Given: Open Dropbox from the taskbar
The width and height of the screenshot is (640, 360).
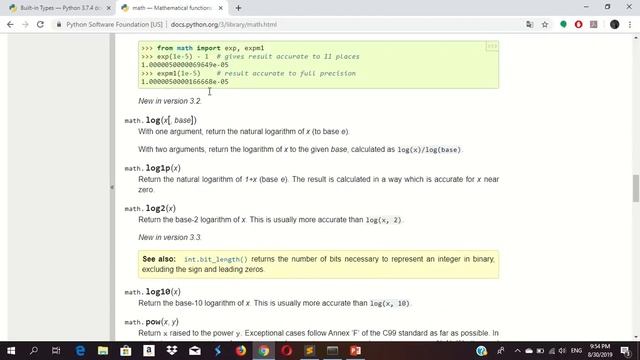Looking at the screenshot, I should coord(172,351).
